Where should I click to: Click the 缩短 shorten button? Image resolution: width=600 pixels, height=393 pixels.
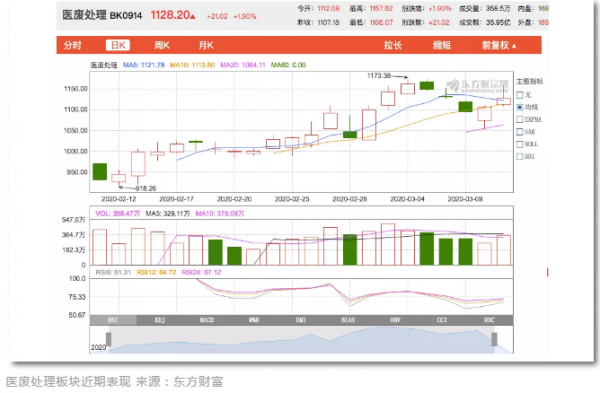click(442, 45)
